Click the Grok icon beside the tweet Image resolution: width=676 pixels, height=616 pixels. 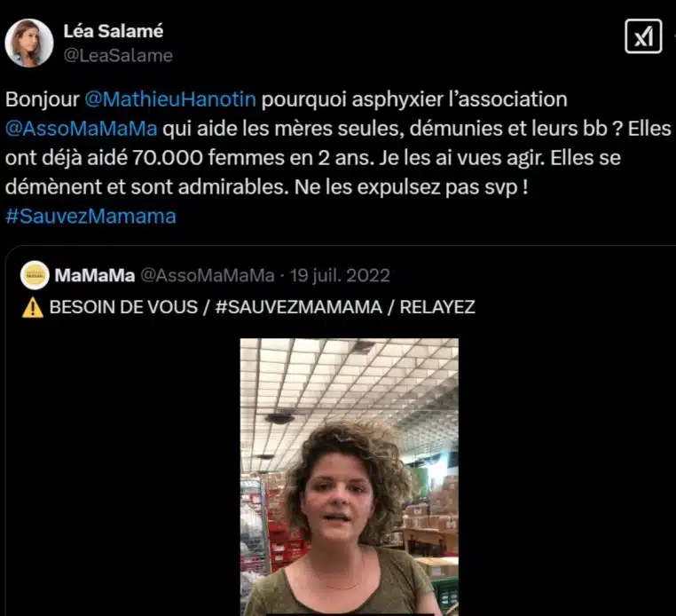pos(643,36)
